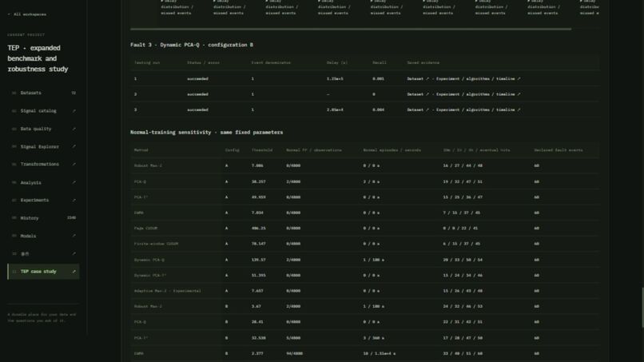The width and height of the screenshot is (644, 362).
Task: Open Experiment / algorithms / timeline for run 3
Action: pos(478,109)
